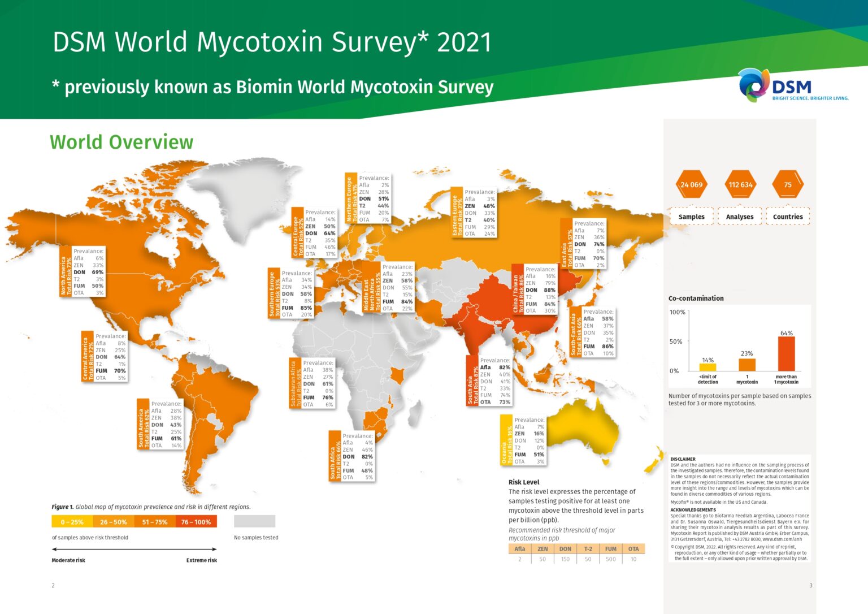The image size is (868, 614).
Task: Select the DON 150 cell in the threshold table
Action: pyautogui.click(x=565, y=559)
